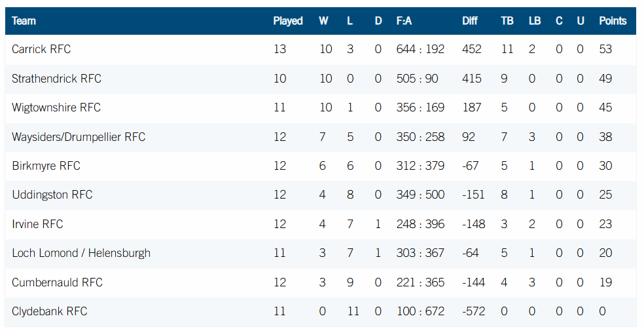Viewport: 644px width, 329px height.
Task: Click the TB column header
Action: click(507, 21)
